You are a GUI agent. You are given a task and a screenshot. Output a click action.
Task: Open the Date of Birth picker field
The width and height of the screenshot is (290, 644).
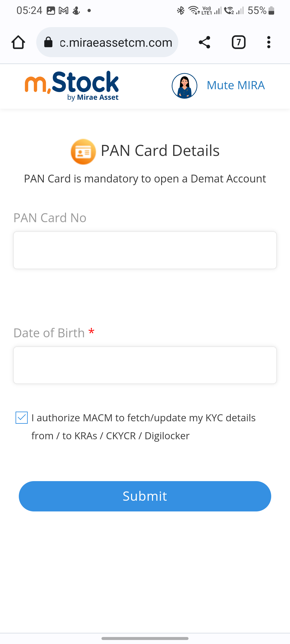pos(145,365)
